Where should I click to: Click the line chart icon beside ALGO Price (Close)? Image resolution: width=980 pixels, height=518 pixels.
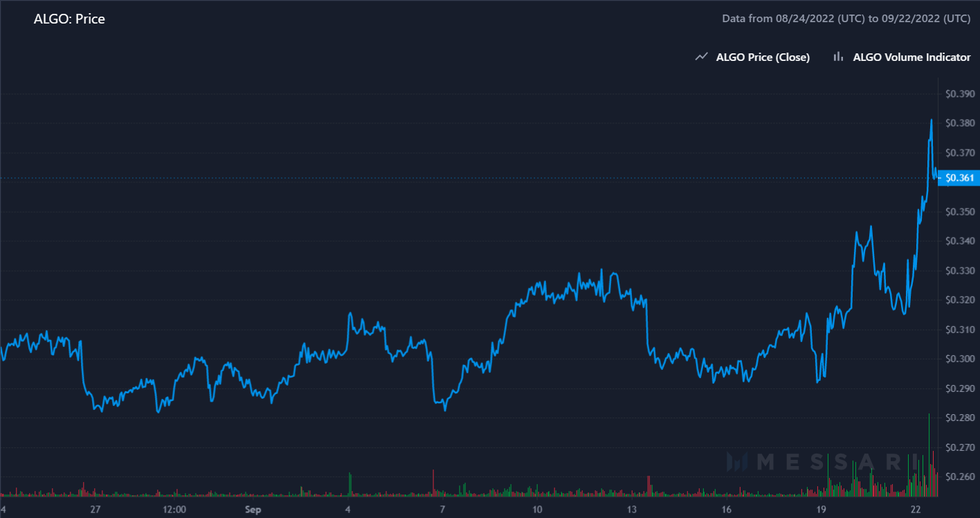701,57
